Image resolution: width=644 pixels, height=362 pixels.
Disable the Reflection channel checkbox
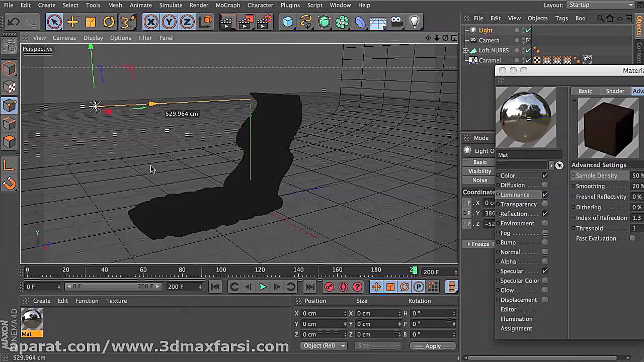click(545, 214)
